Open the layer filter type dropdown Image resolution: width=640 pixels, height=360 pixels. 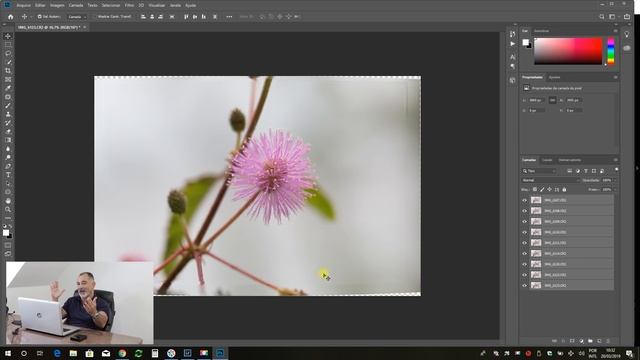(540, 171)
